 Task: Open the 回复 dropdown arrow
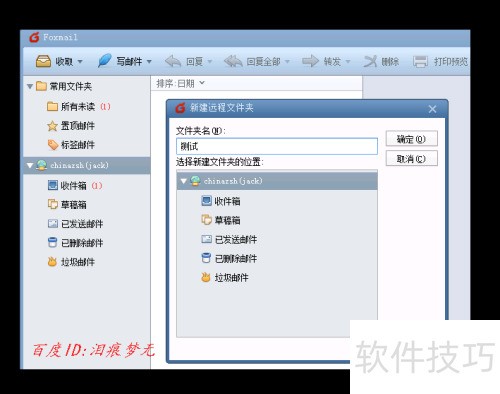click(210, 62)
